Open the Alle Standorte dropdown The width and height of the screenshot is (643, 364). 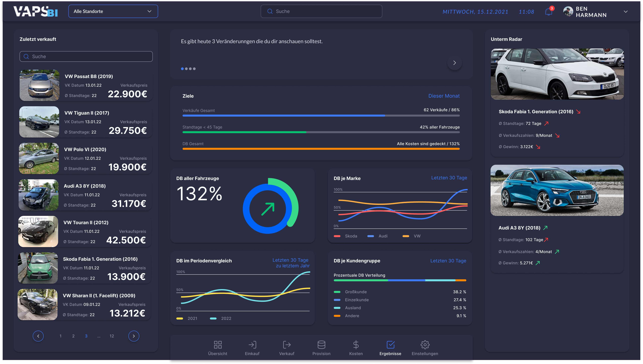(113, 11)
